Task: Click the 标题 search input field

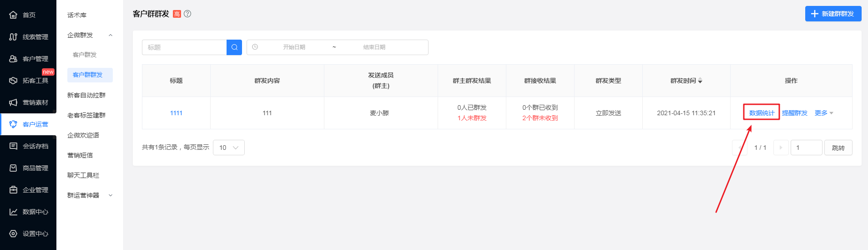Action: (184, 47)
